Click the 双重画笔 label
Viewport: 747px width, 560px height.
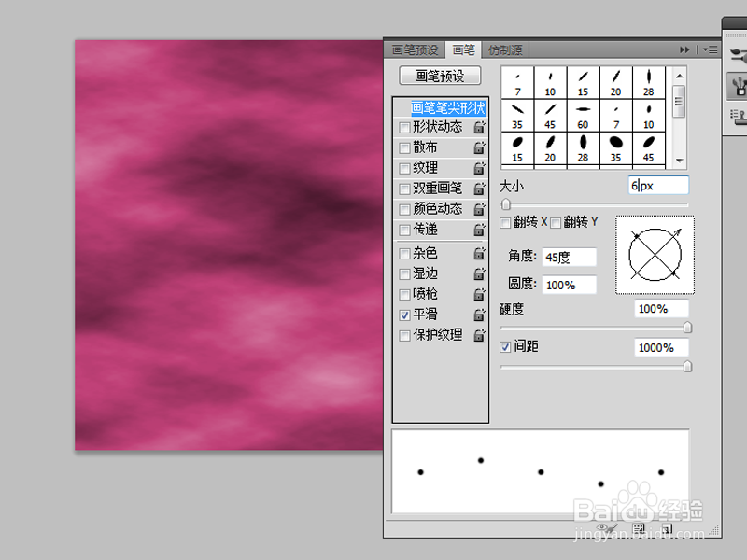click(437, 189)
